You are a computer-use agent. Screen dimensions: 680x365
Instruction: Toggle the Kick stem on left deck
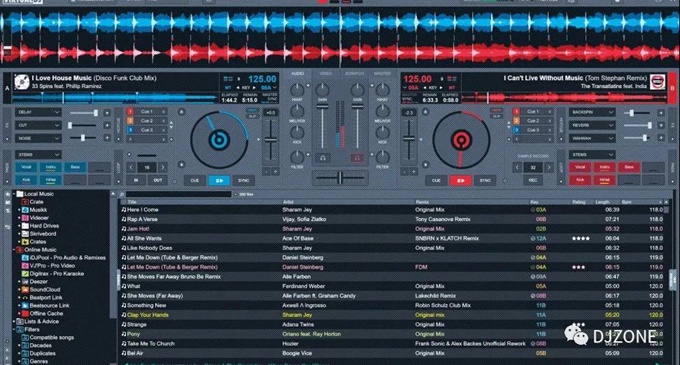pyautogui.click(x=26, y=179)
